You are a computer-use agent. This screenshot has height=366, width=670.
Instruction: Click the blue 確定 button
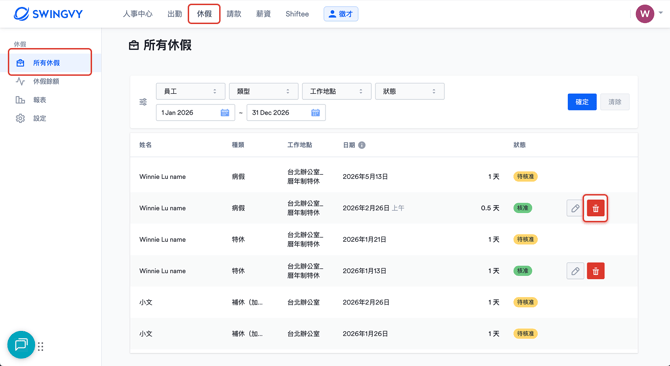point(582,102)
